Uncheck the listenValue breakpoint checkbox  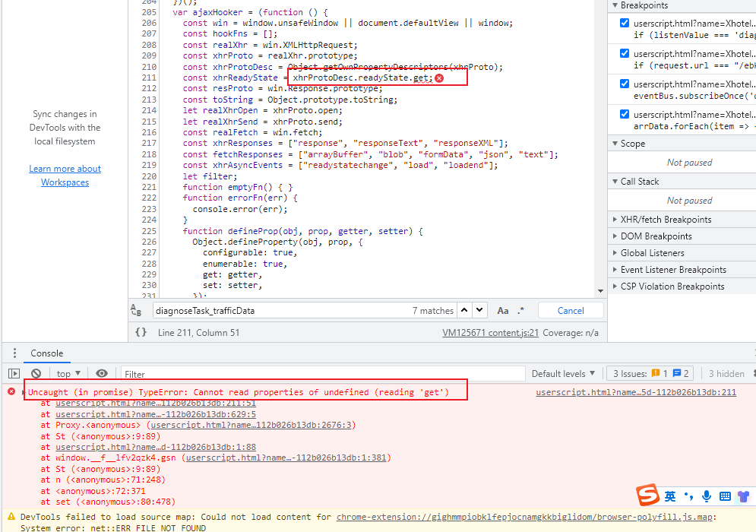tap(624, 23)
